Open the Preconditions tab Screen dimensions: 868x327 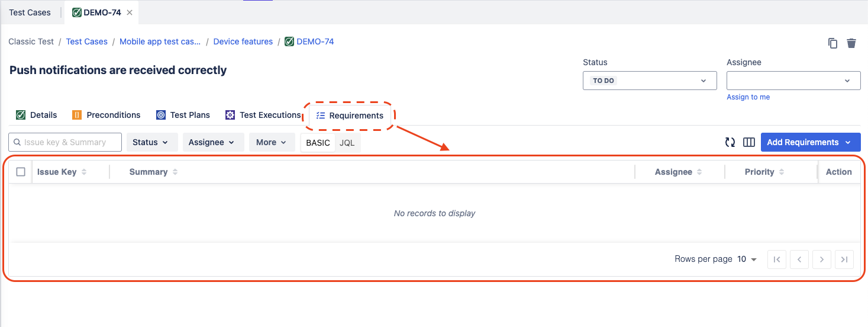click(x=107, y=115)
